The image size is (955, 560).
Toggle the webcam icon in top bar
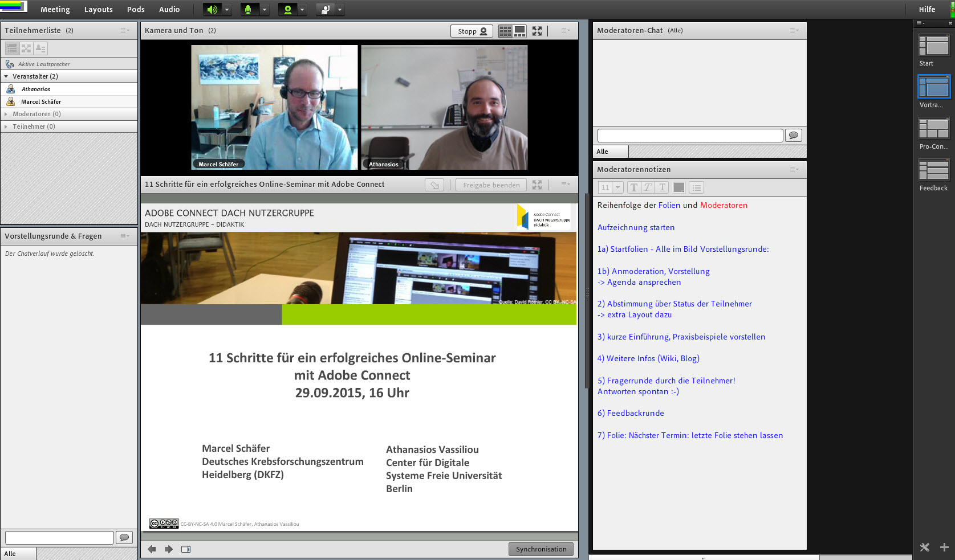[x=287, y=10]
